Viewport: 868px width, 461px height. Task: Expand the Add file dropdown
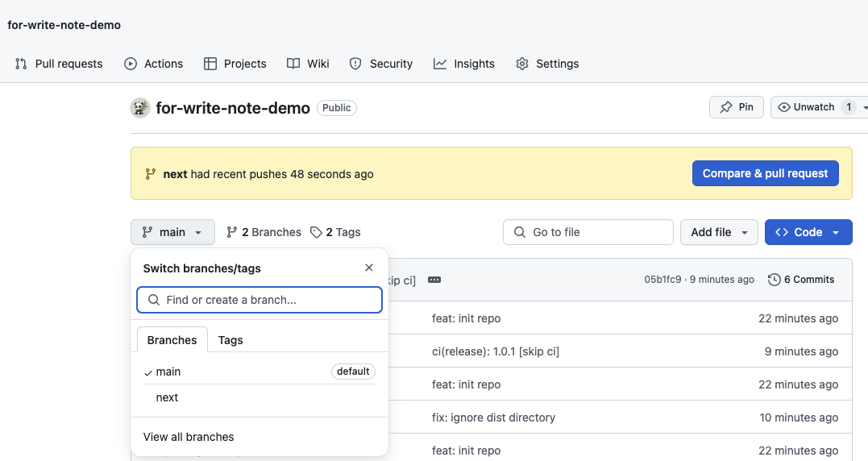pyautogui.click(x=719, y=232)
